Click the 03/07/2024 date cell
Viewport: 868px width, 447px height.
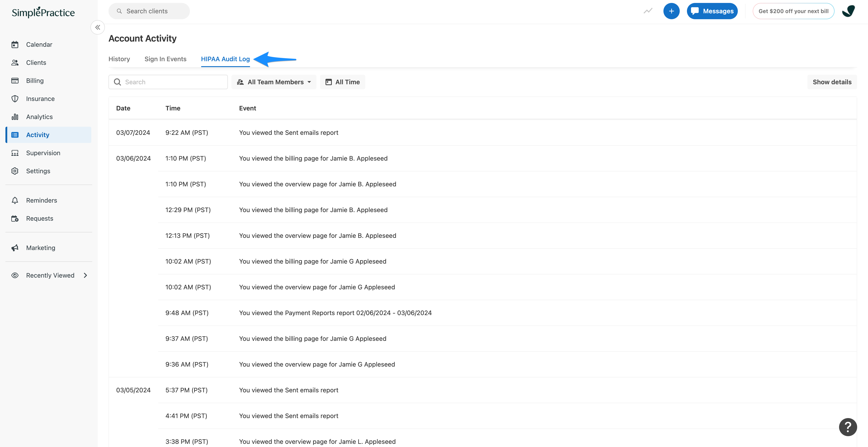coord(133,133)
